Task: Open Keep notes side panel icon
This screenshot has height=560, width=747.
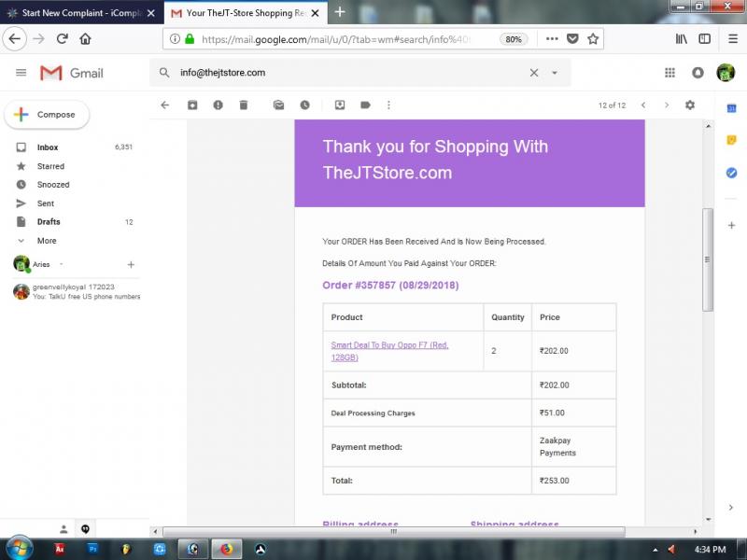Action: pos(732,140)
